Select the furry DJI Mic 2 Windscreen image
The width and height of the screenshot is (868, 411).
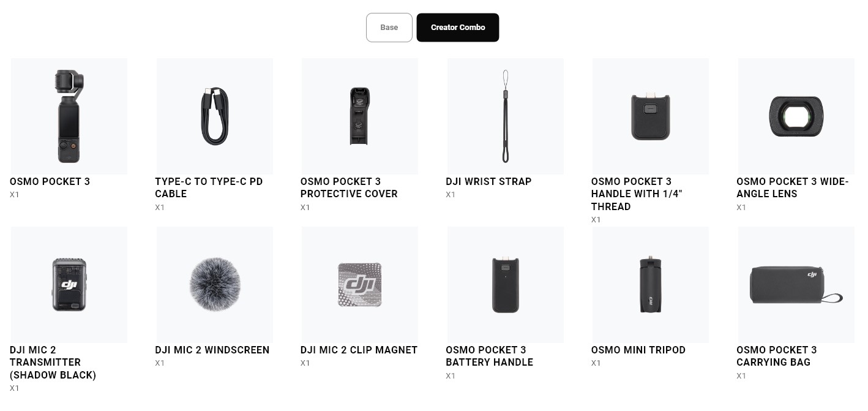click(x=215, y=285)
